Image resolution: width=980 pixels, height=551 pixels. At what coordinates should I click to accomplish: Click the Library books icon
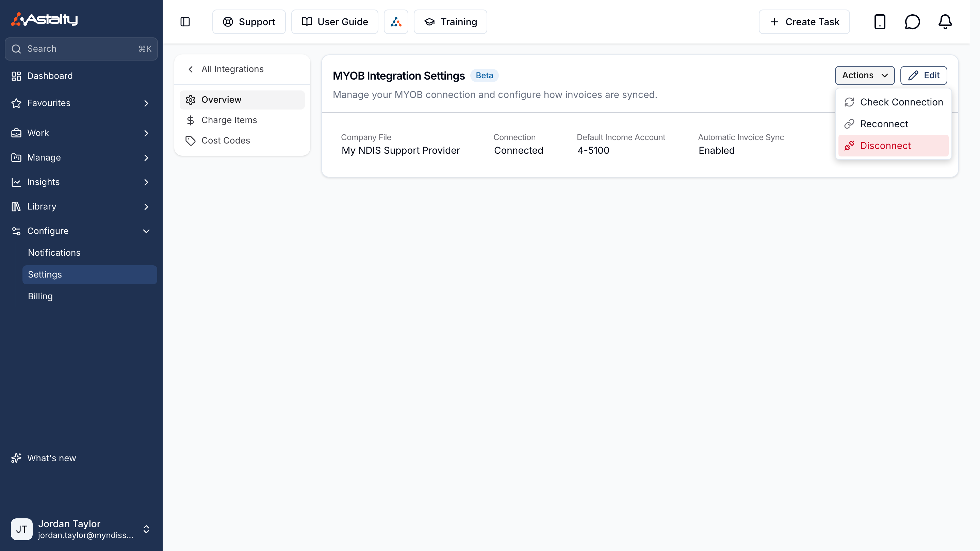[x=16, y=206]
